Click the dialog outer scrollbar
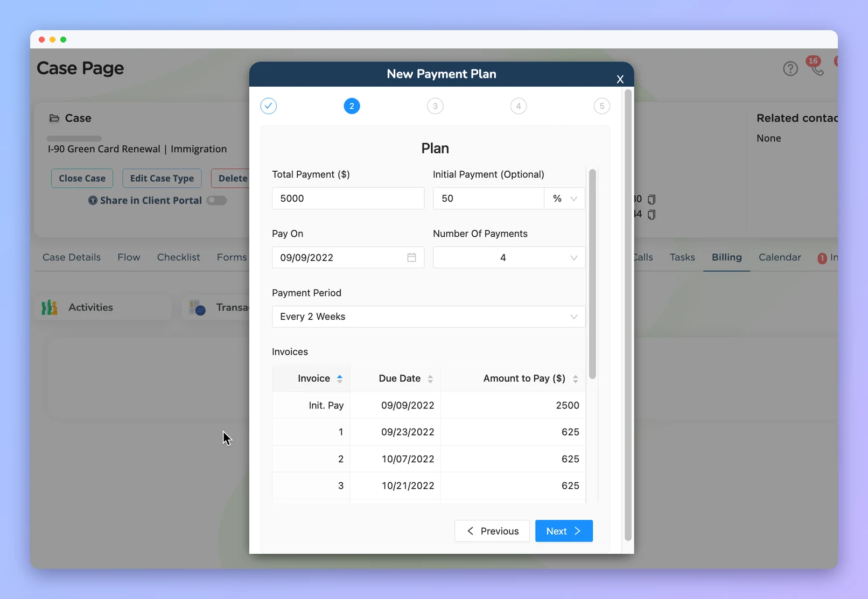Viewport: 868px width, 599px height. (628, 315)
